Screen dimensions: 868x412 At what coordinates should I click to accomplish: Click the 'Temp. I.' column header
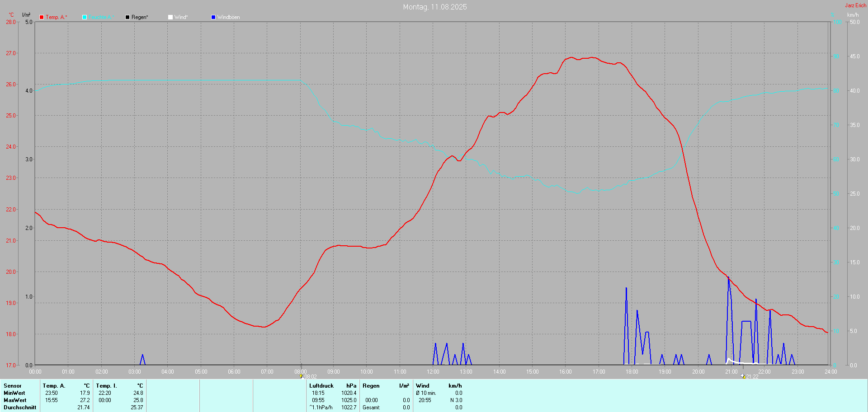[107, 386]
